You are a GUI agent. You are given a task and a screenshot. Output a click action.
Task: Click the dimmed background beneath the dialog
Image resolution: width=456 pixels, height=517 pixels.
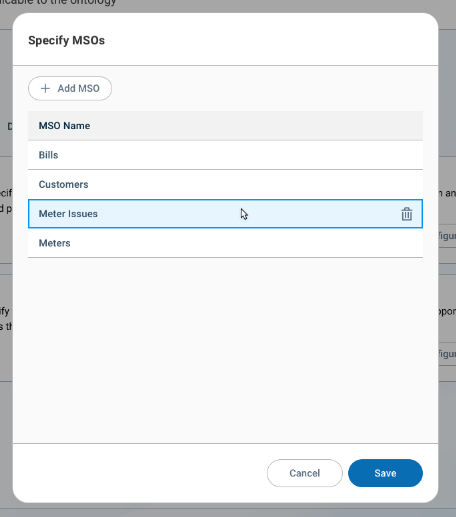point(228,511)
